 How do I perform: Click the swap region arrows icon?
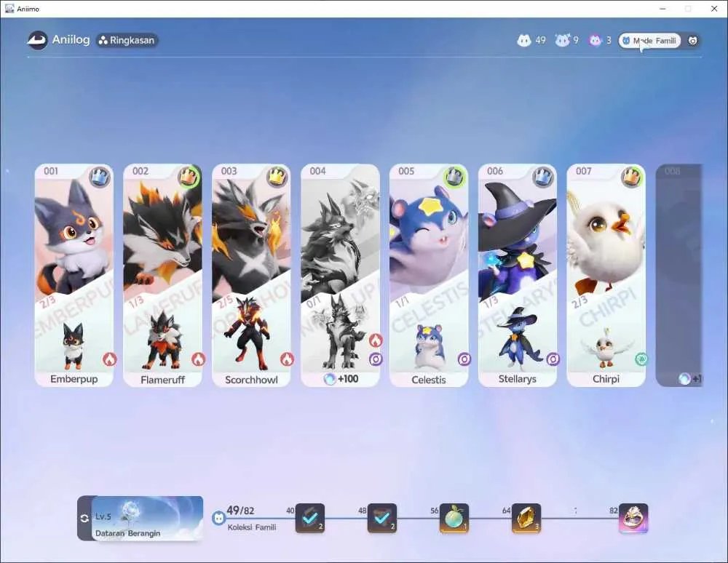(x=84, y=519)
